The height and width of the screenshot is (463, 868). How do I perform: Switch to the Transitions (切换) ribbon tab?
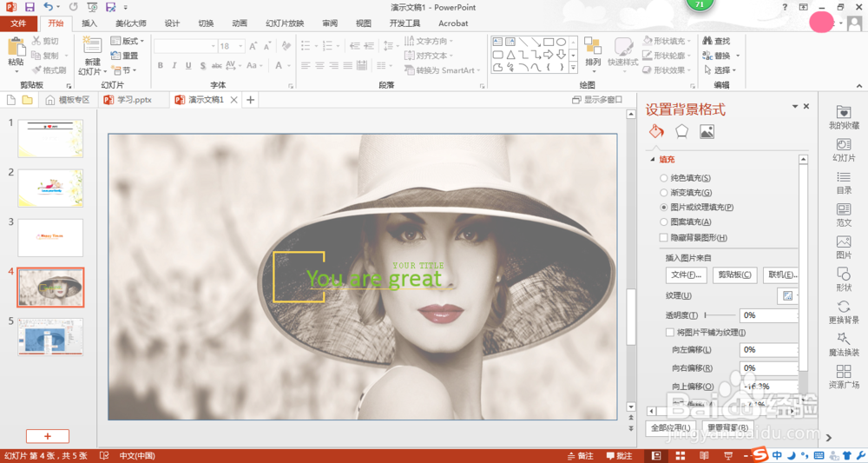[206, 23]
